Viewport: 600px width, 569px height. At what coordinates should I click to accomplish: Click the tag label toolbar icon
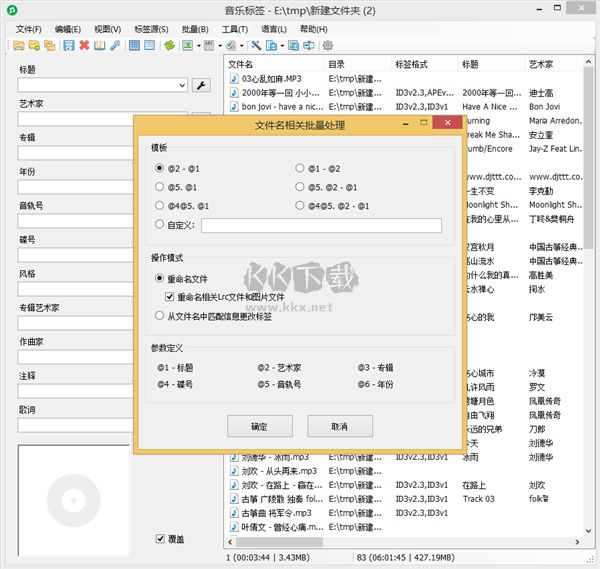(230, 46)
